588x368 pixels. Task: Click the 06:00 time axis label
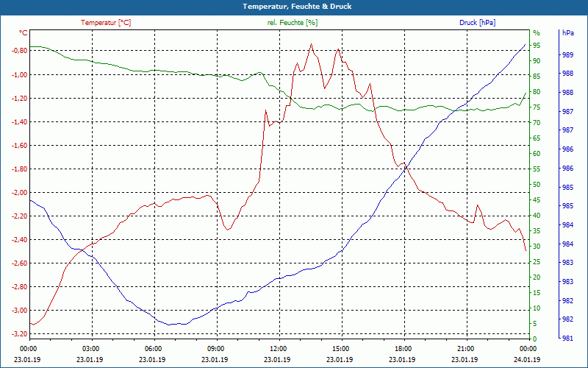coord(154,349)
